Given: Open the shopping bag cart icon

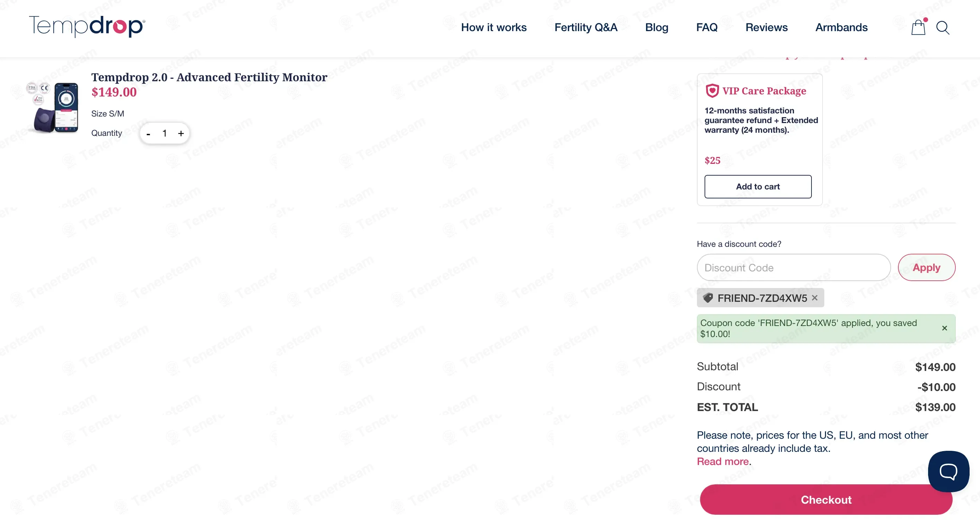Looking at the screenshot, I should (918, 27).
